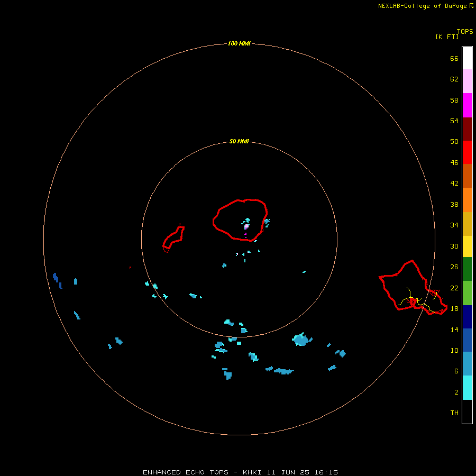Click legend value '6'

[456, 371]
